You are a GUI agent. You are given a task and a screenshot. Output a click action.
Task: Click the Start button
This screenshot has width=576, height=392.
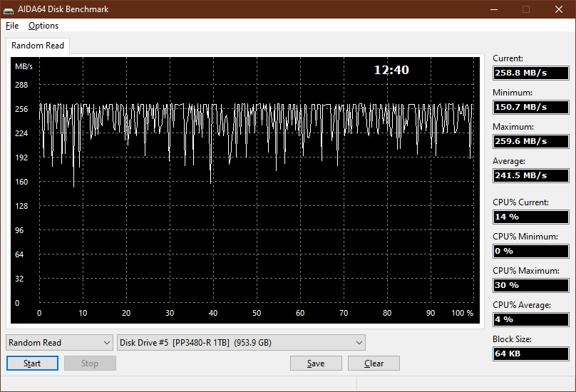[32, 363]
